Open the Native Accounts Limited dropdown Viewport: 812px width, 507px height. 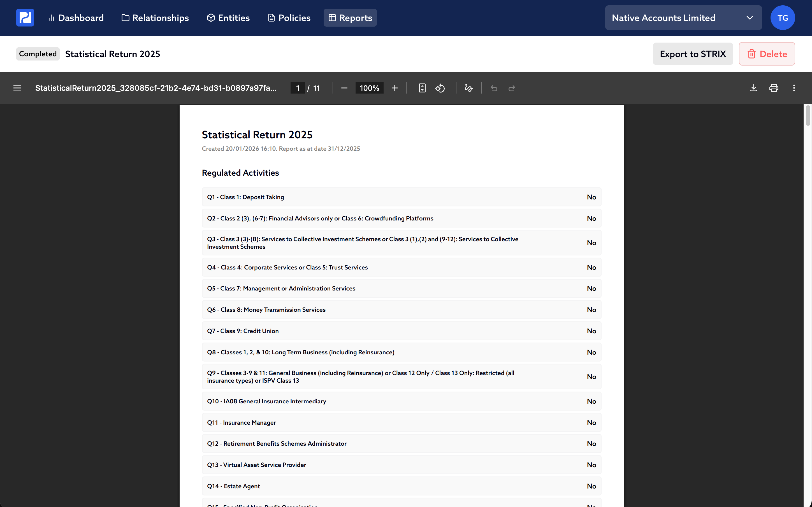[683, 18]
